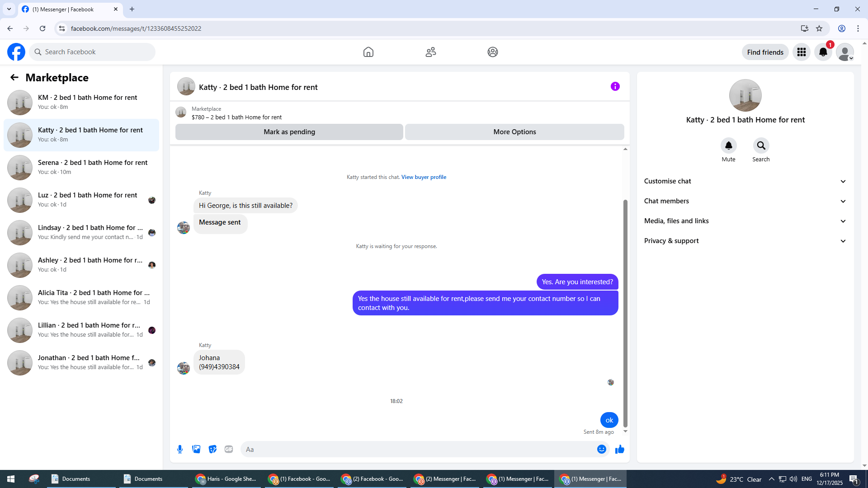Open emoji picker in message box
Image resolution: width=868 pixels, height=488 pixels.
click(601, 449)
